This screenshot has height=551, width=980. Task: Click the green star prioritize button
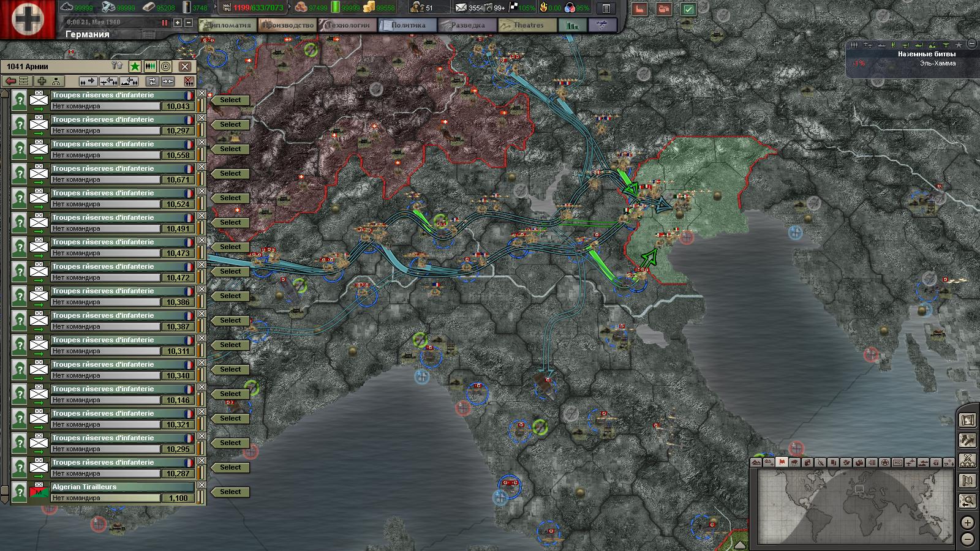tap(135, 66)
